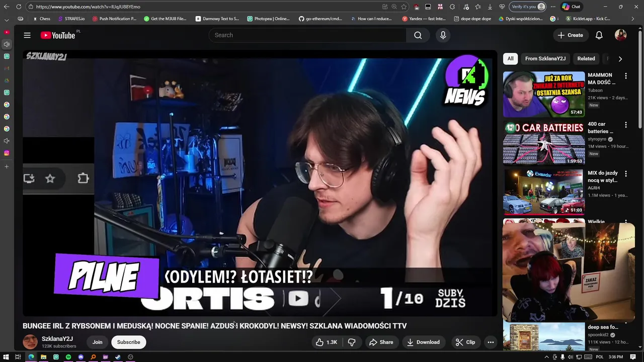
Task: View site information padlock icon
Action: point(31,7)
